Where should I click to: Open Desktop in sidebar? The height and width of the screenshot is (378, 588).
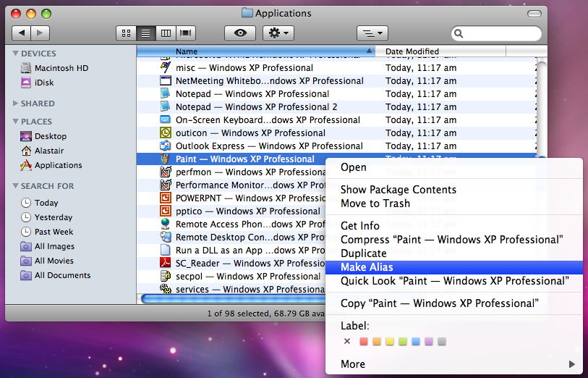[x=43, y=136]
